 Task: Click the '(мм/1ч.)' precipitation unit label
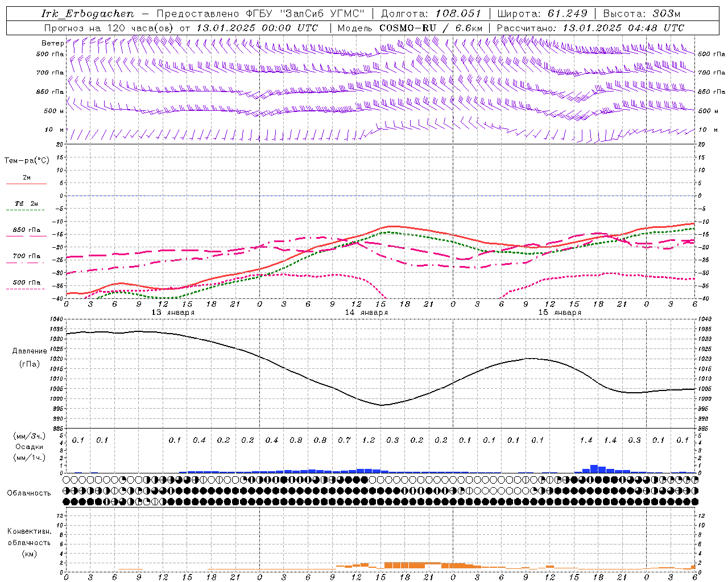(x=29, y=458)
